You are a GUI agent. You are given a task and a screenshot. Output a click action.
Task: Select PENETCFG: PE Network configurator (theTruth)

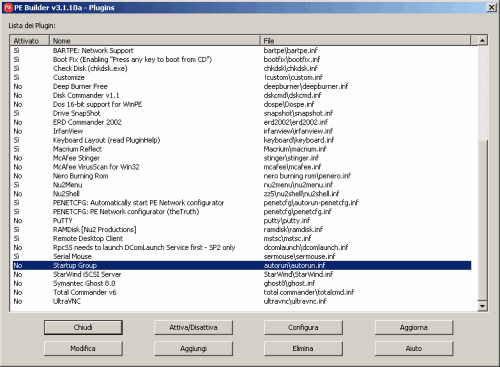click(242, 212)
